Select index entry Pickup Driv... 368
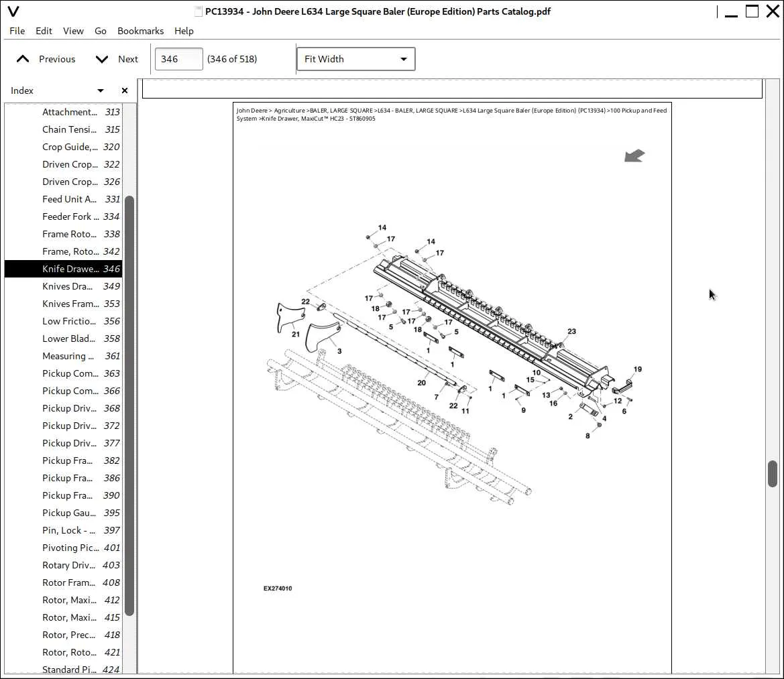 point(64,408)
